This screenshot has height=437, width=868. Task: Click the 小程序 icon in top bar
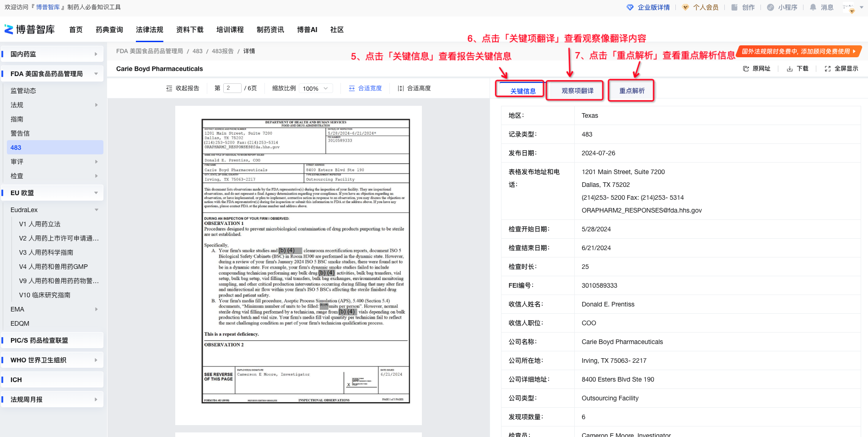(x=771, y=7)
